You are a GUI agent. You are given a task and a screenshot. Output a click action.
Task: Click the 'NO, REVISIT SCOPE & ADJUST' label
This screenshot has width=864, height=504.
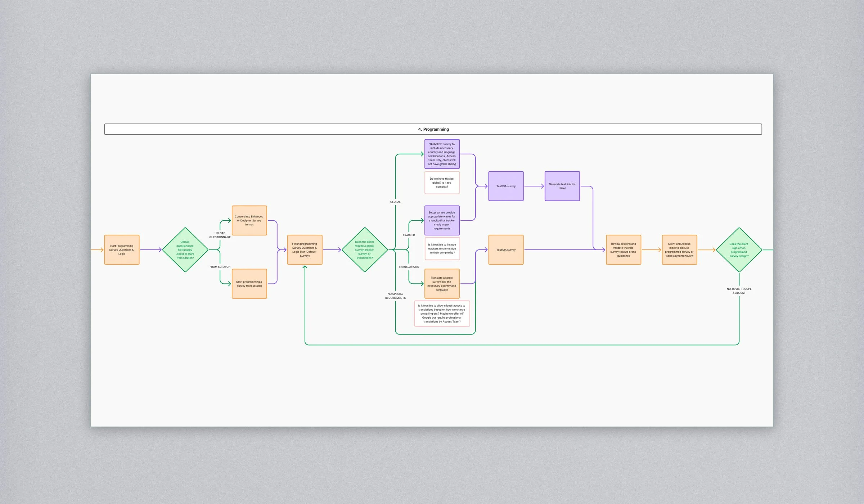(739, 291)
